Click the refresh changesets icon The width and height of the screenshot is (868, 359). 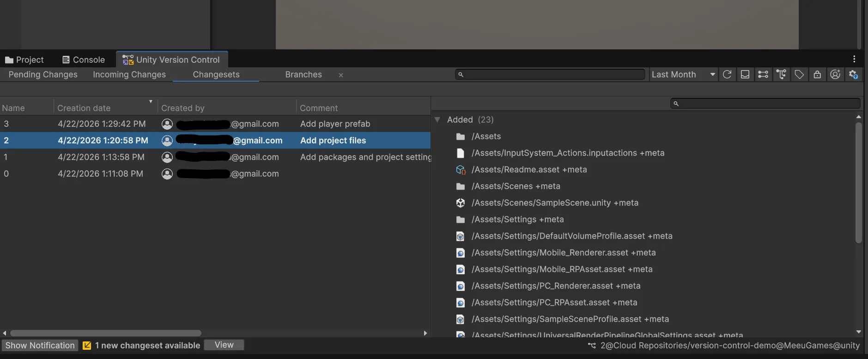click(x=727, y=74)
